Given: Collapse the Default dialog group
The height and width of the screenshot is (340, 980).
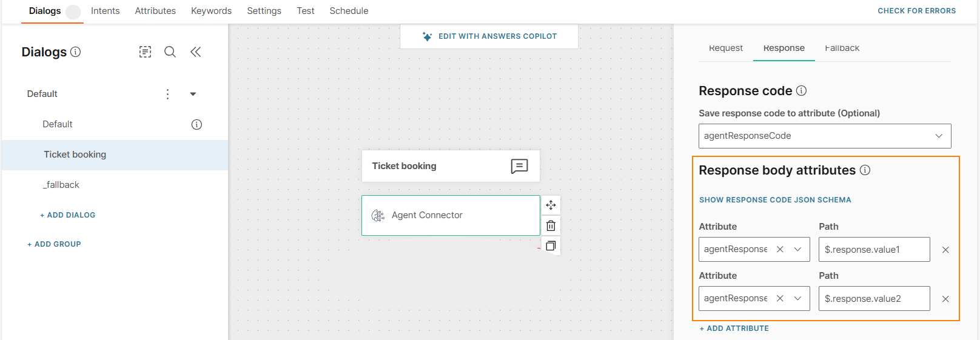Looking at the screenshot, I should [x=193, y=94].
